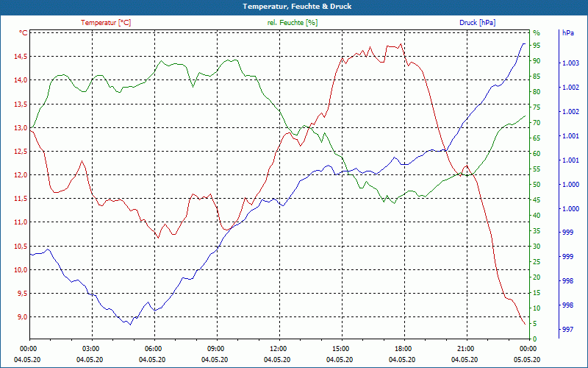This screenshot has height=368, width=588.
Task: Click the '00:00' time label above '05.05.20'
Action: click(x=529, y=348)
